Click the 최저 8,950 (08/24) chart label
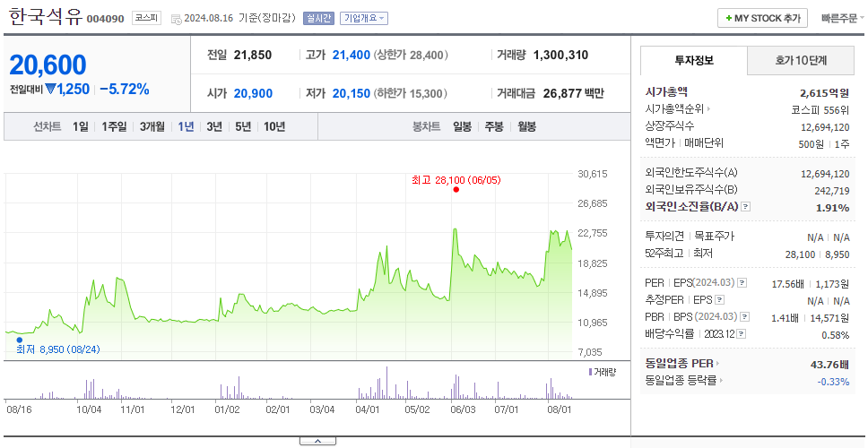 58,349
